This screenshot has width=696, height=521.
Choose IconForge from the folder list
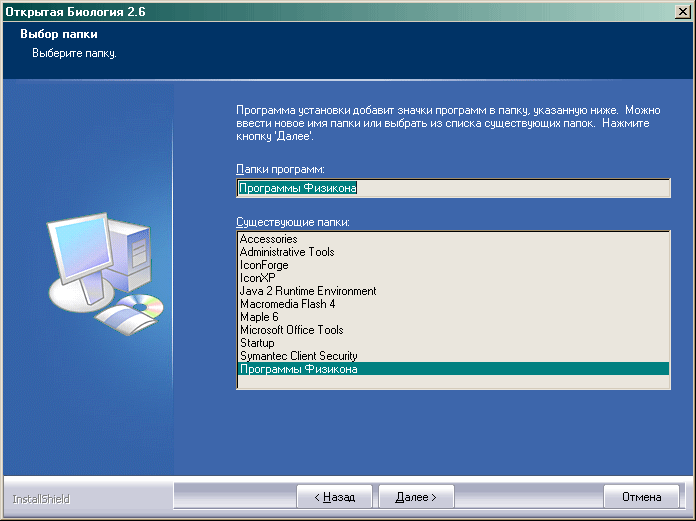point(264,265)
